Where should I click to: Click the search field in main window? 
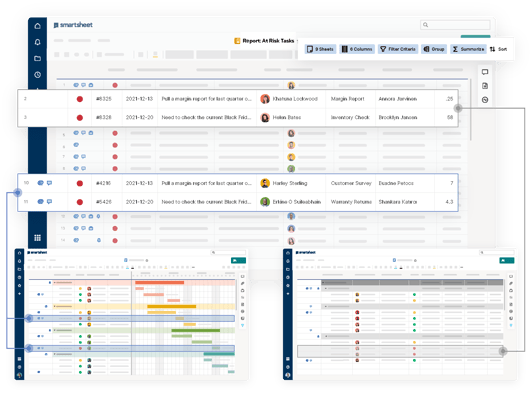pos(455,25)
